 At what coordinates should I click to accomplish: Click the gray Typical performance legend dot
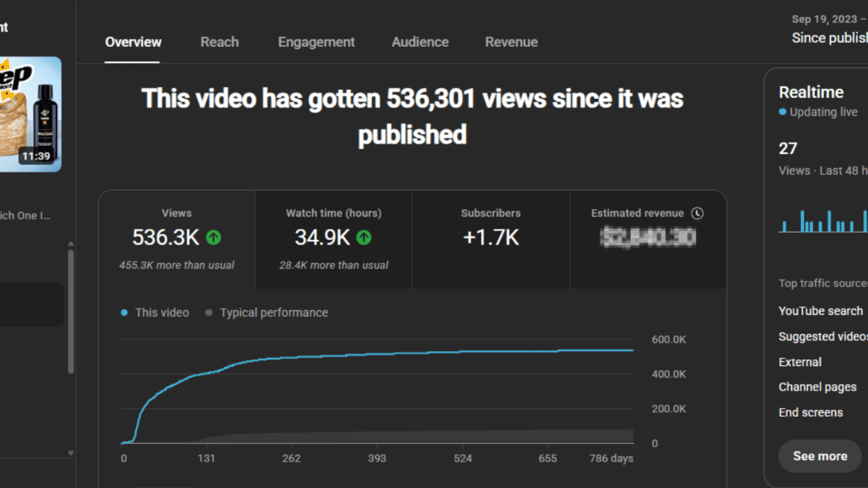pyautogui.click(x=208, y=313)
